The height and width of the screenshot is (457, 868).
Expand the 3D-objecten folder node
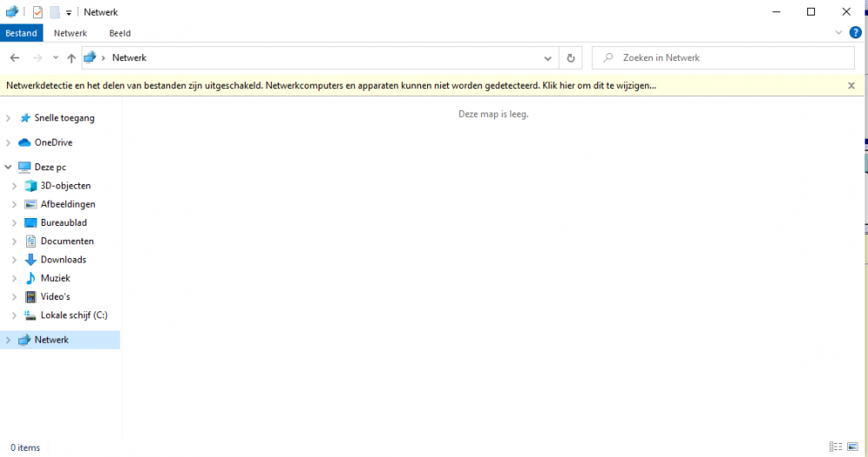[15, 186]
